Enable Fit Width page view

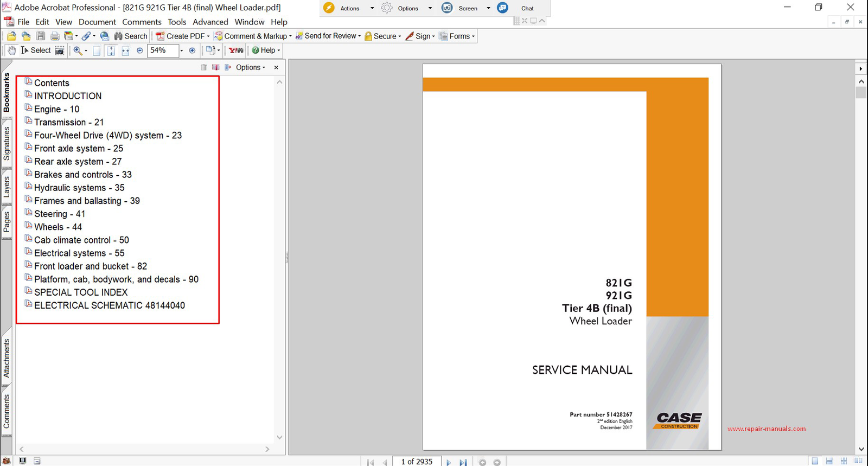point(125,50)
